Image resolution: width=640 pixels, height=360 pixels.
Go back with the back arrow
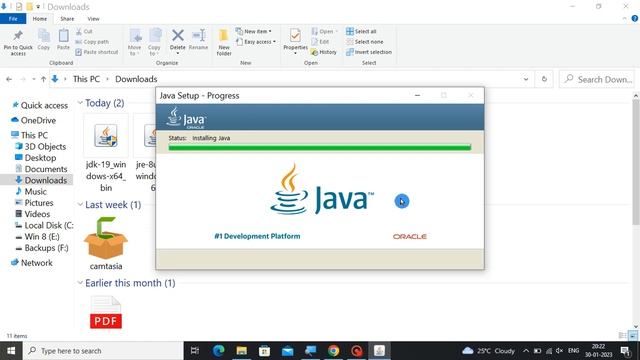9,79
